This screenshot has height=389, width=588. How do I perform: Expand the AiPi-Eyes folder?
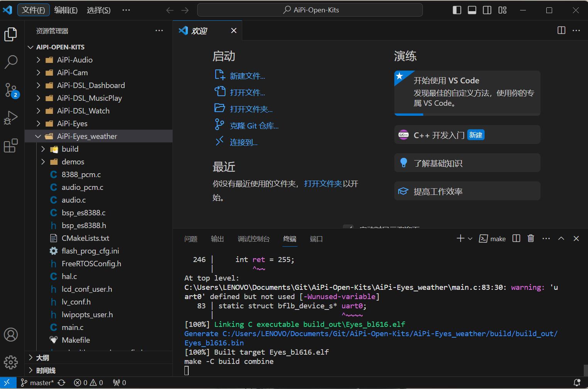99,123
